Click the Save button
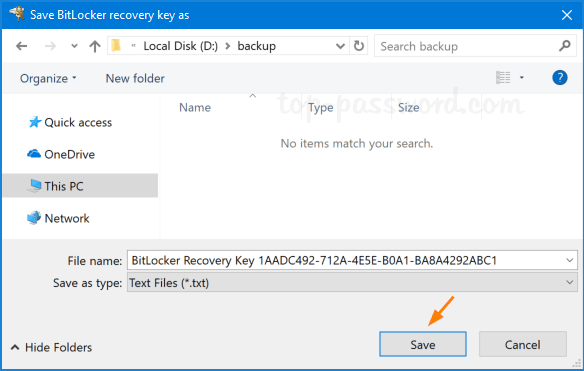584x371 pixels. (x=423, y=344)
